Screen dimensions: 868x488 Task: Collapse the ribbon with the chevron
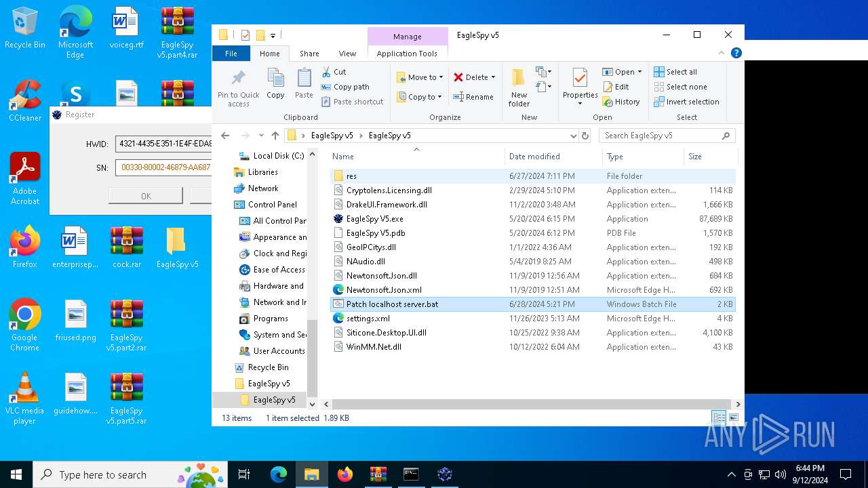[x=722, y=53]
